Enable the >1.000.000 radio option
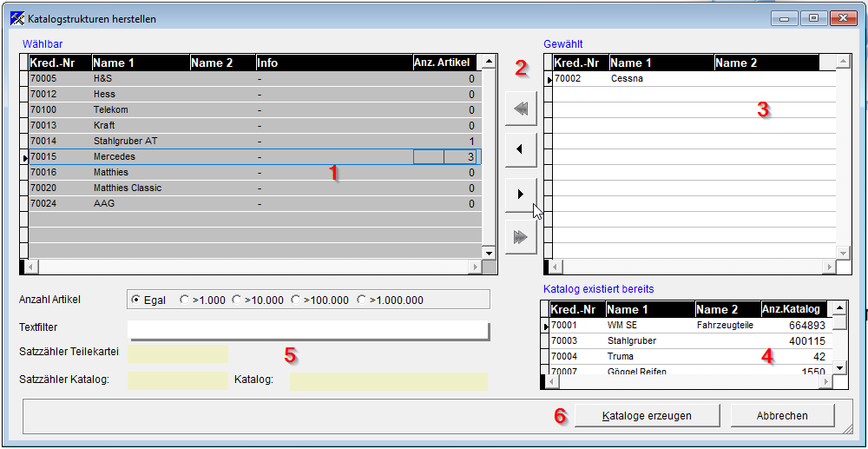Image resolution: width=868 pixels, height=449 pixels. click(x=362, y=300)
